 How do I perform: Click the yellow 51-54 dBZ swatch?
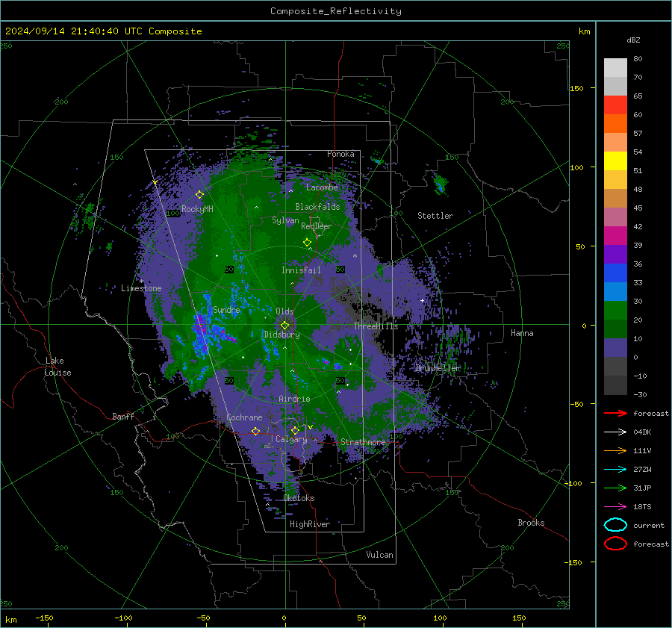point(615,161)
